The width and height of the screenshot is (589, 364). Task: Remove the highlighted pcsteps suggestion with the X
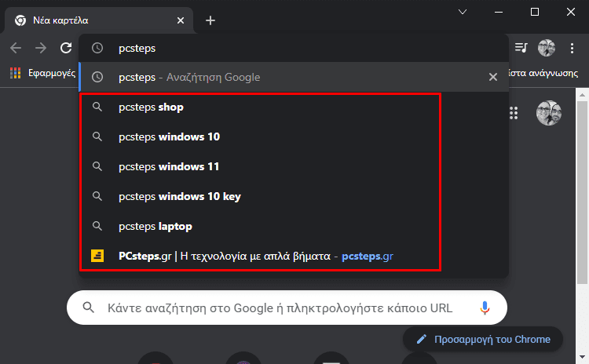(493, 77)
